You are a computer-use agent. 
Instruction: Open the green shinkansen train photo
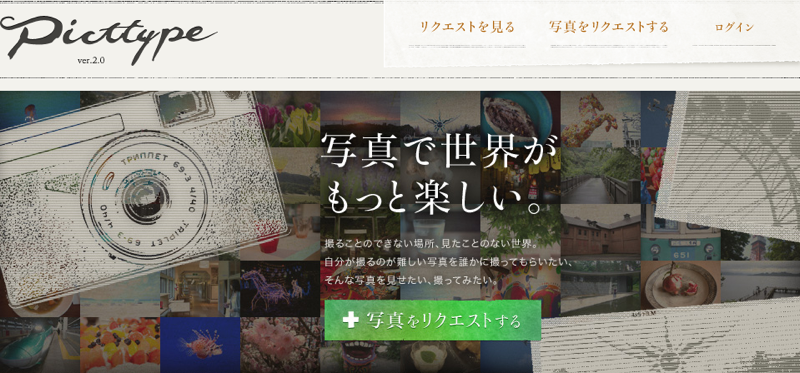click(40, 345)
